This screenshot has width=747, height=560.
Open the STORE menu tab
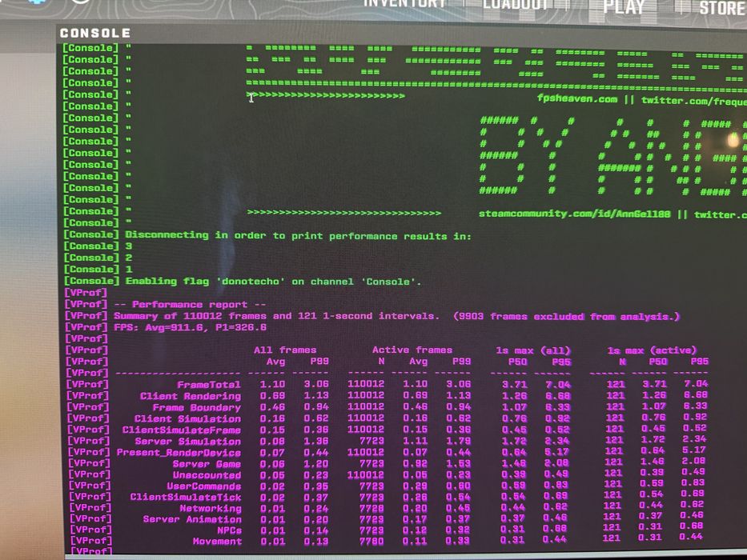(722, 8)
